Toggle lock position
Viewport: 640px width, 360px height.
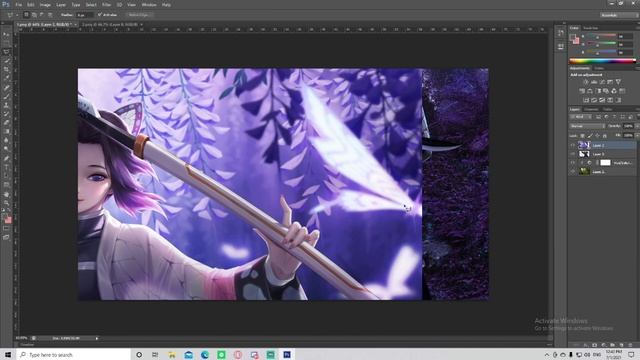tap(597, 136)
